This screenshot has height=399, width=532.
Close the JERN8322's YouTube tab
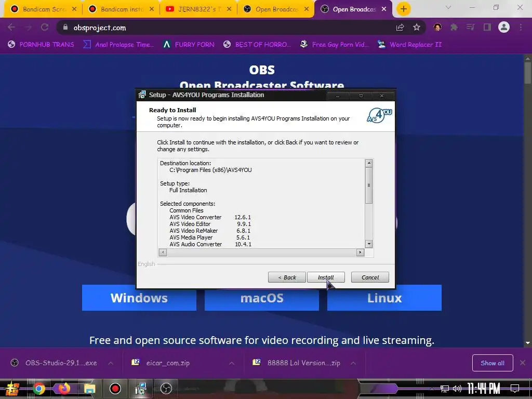pyautogui.click(x=229, y=9)
